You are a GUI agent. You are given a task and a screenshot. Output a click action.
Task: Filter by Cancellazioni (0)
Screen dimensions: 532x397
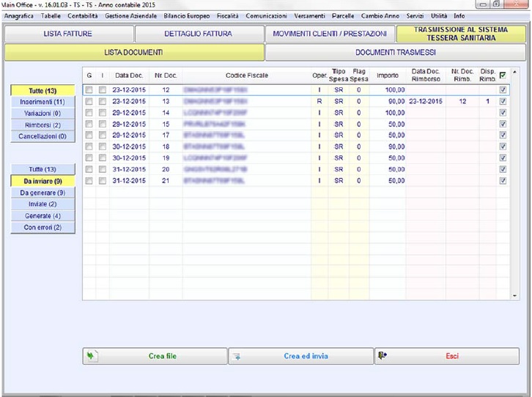point(43,136)
